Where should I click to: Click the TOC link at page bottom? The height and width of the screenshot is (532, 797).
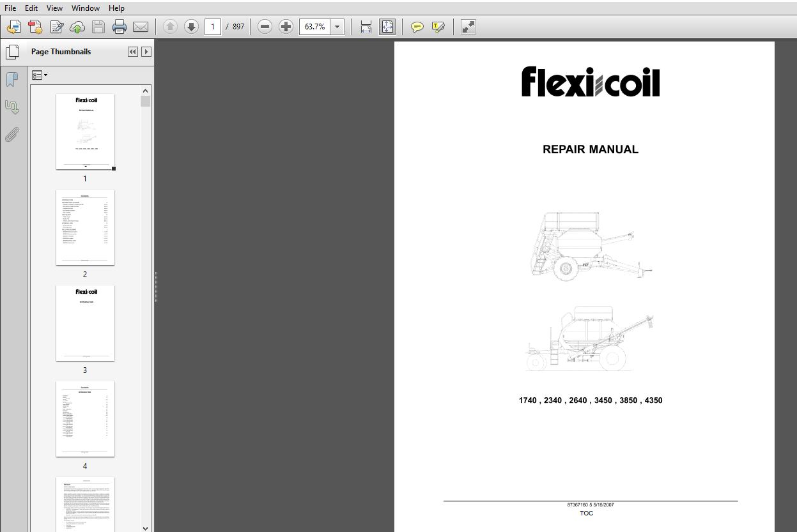pyautogui.click(x=586, y=513)
